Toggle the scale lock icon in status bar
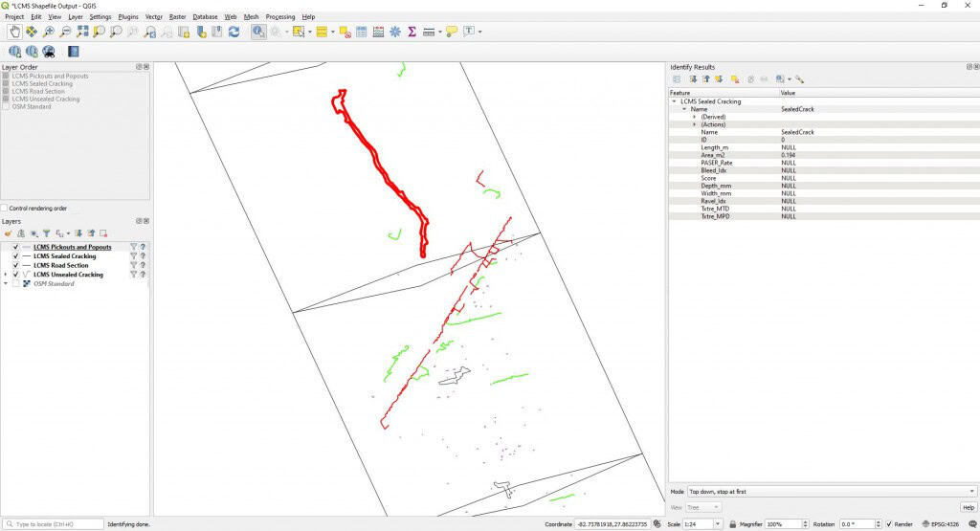Viewport: 980px width, 531px height. pyautogui.click(x=732, y=524)
